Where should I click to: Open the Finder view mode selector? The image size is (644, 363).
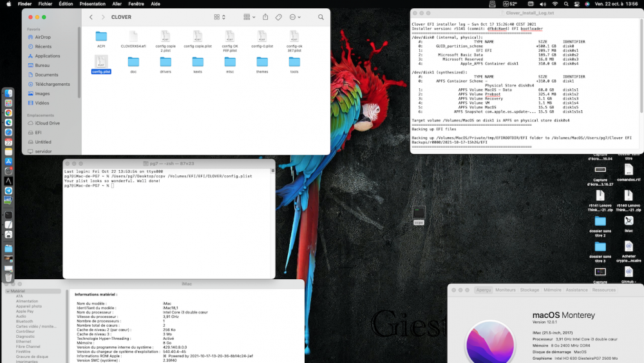(x=220, y=17)
